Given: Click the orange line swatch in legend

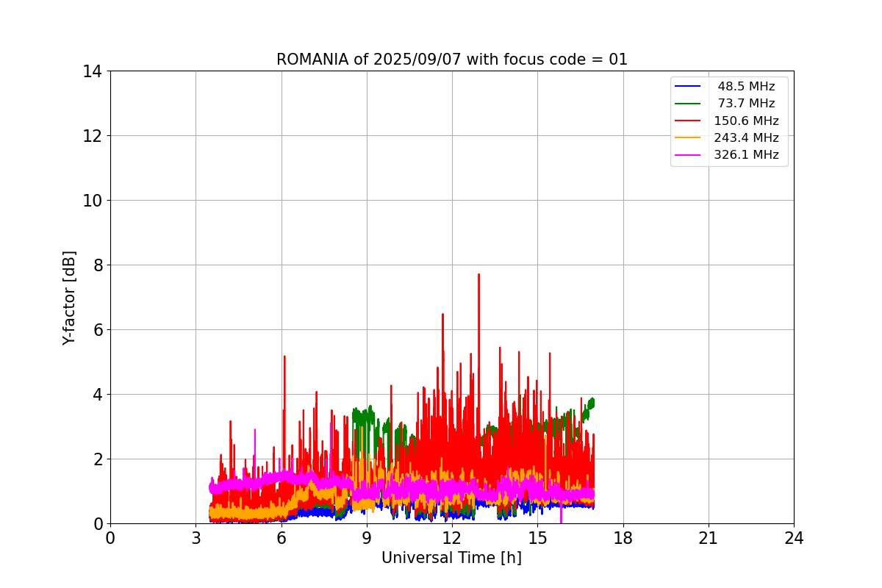Looking at the screenshot, I should click(x=688, y=137).
